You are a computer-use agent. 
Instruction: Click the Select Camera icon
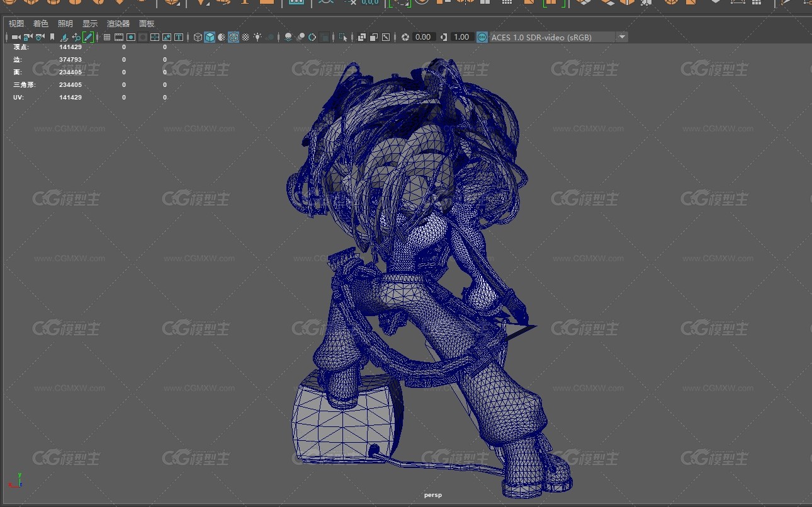pyautogui.click(x=16, y=37)
